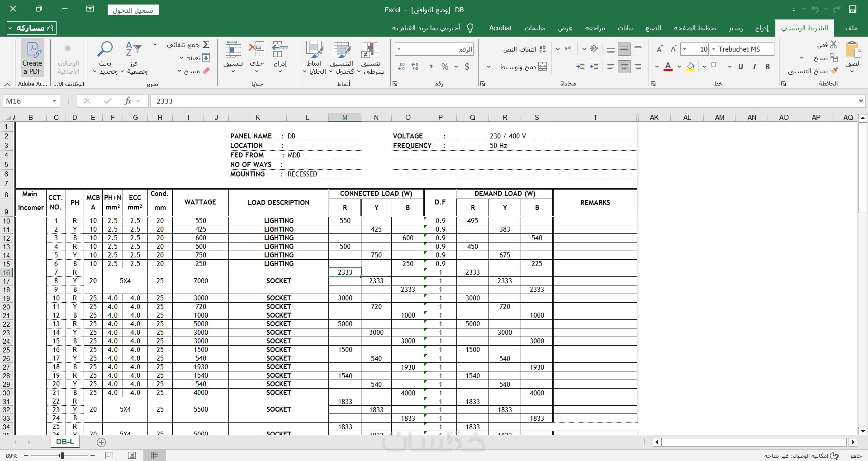Viewport: 868px width, 461px height.
Task: Click the مشاركة (Share) button
Action: [32, 28]
